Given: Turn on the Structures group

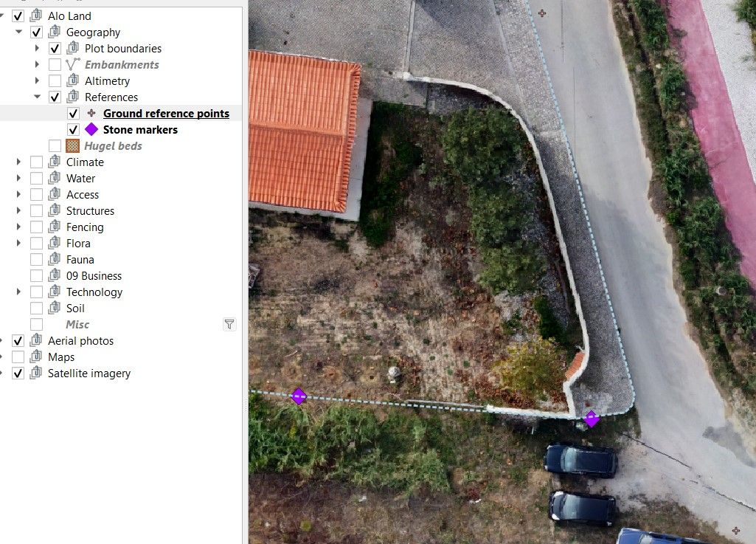Looking at the screenshot, I should 36,211.
